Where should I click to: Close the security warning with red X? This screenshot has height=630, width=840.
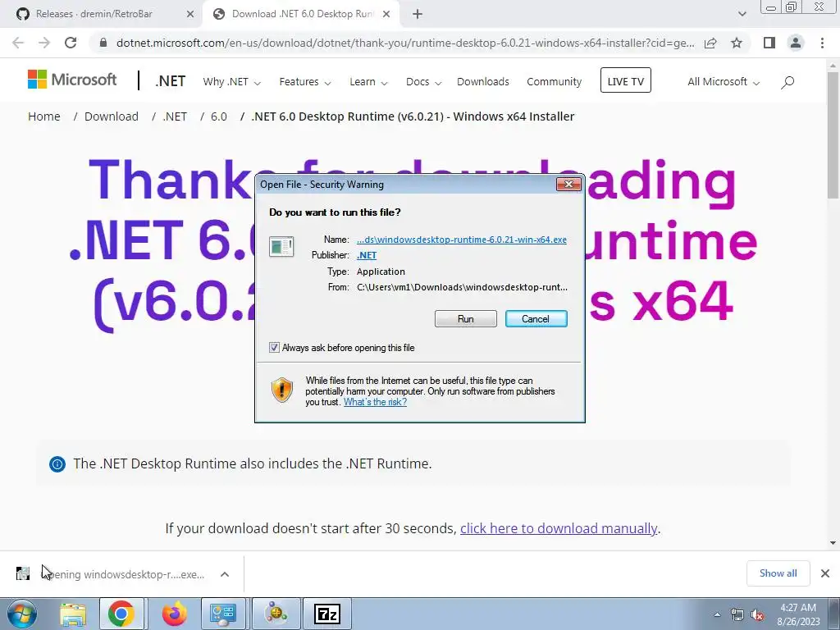(569, 185)
